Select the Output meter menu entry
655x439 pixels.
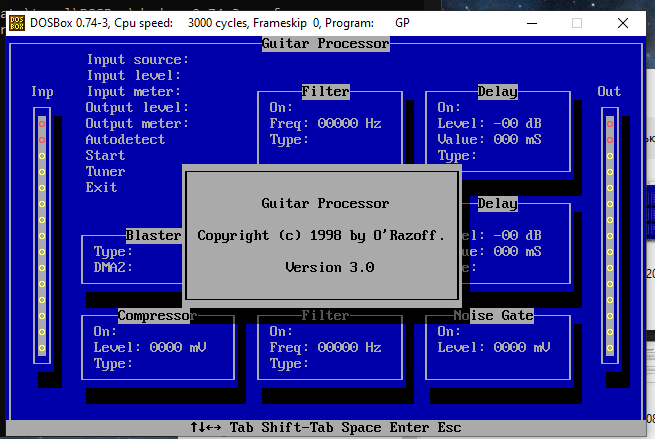137,124
